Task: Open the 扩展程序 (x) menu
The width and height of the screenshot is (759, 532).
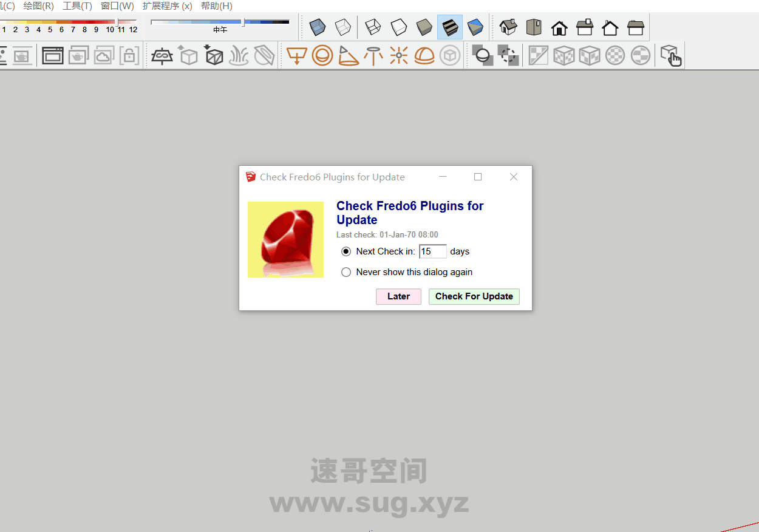Action: 168,6
